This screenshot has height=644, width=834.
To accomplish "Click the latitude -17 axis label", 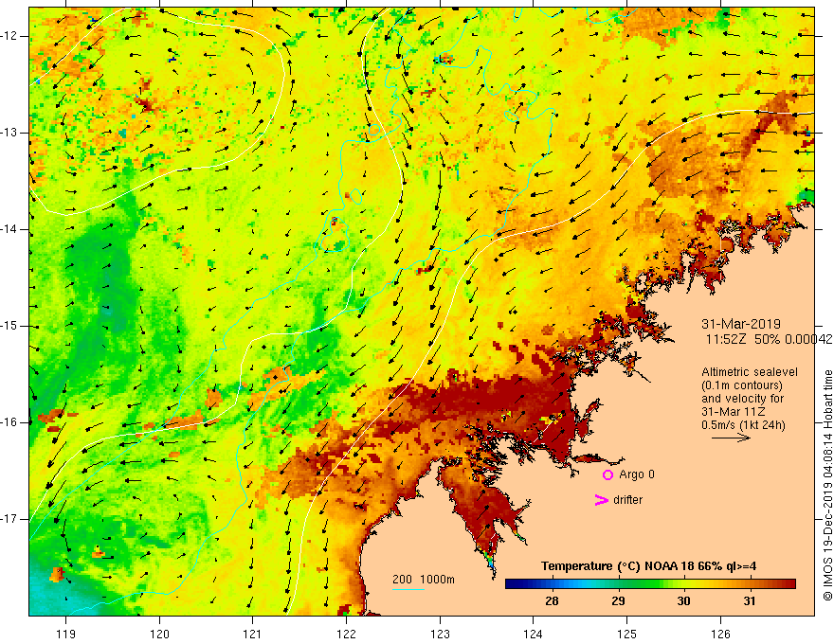I will coord(9,519).
